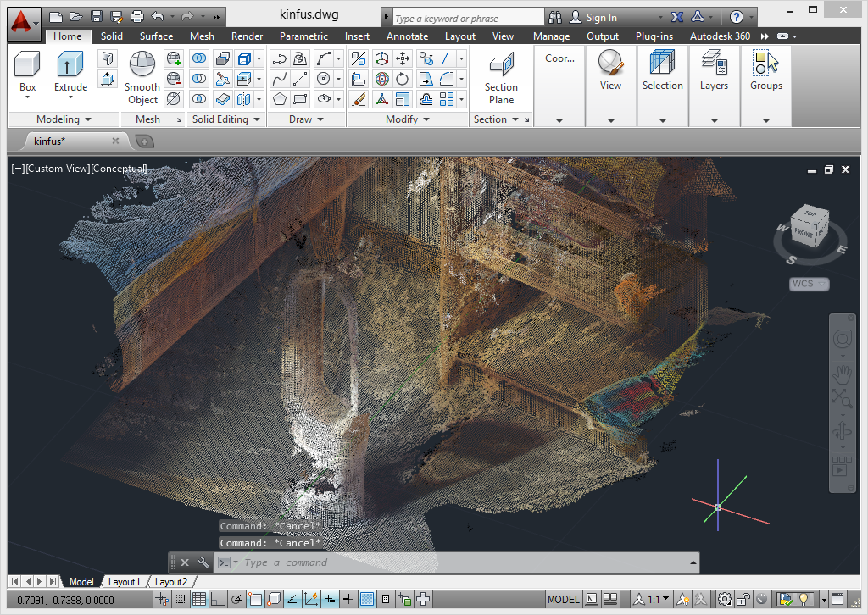
Task: Click the Save icon in quick access toolbar
Action: 96,16
